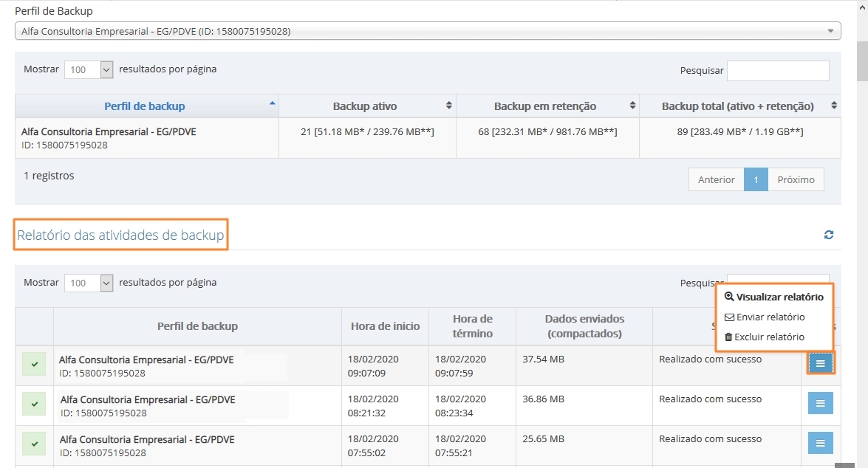868x468 pixels.
Task: Open lower Mostrar results-per-page dropdown
Action: point(89,283)
